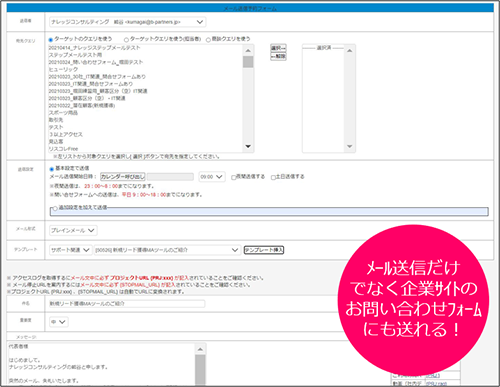Click the 'テンプレート挿入' button

tap(264, 250)
